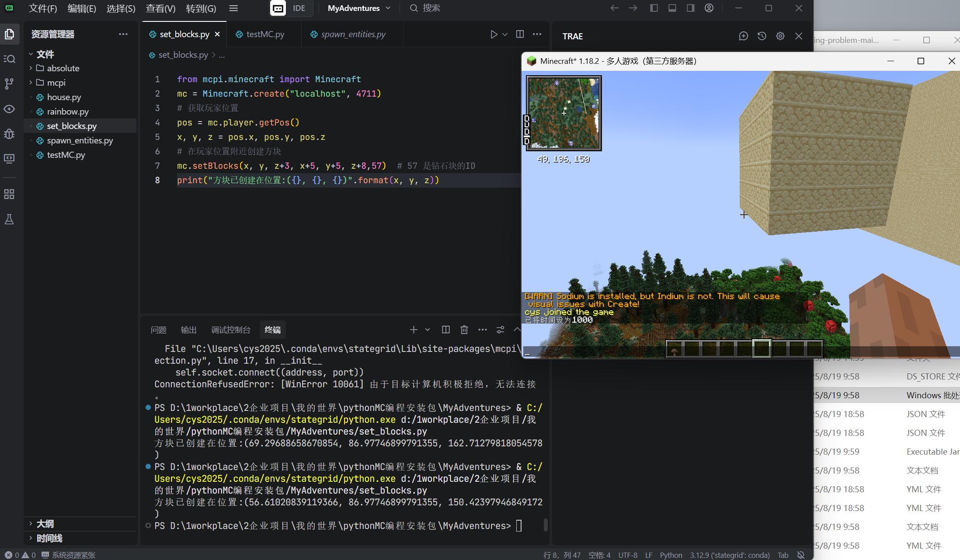The image size is (960, 560).
Task: Toggle the primary sidebar layout icon
Action: 654,8
